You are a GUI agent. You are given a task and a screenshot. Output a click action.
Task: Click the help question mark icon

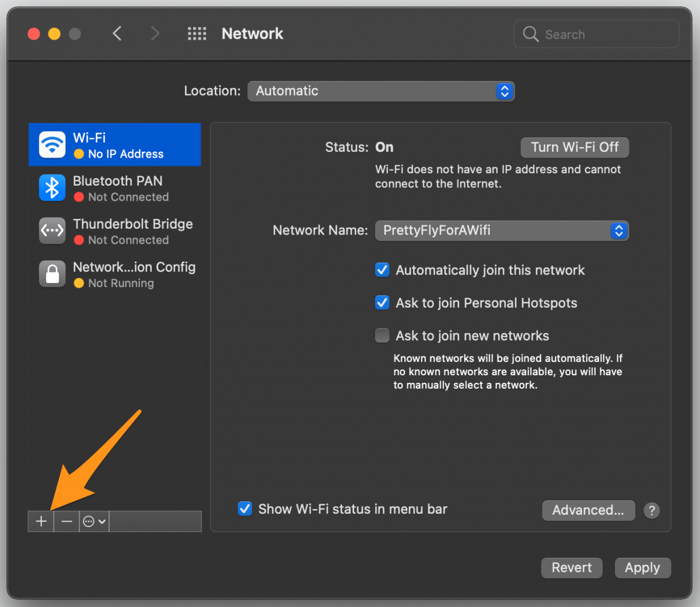[x=652, y=510]
